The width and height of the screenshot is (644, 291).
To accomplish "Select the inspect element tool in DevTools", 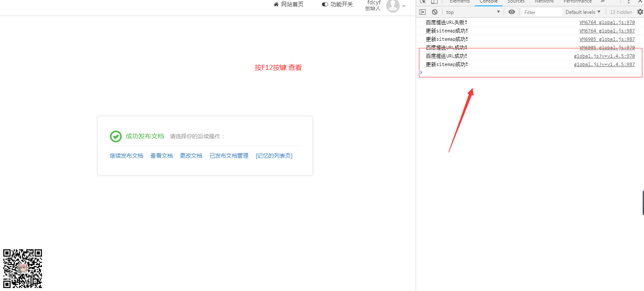I will 423,2.
